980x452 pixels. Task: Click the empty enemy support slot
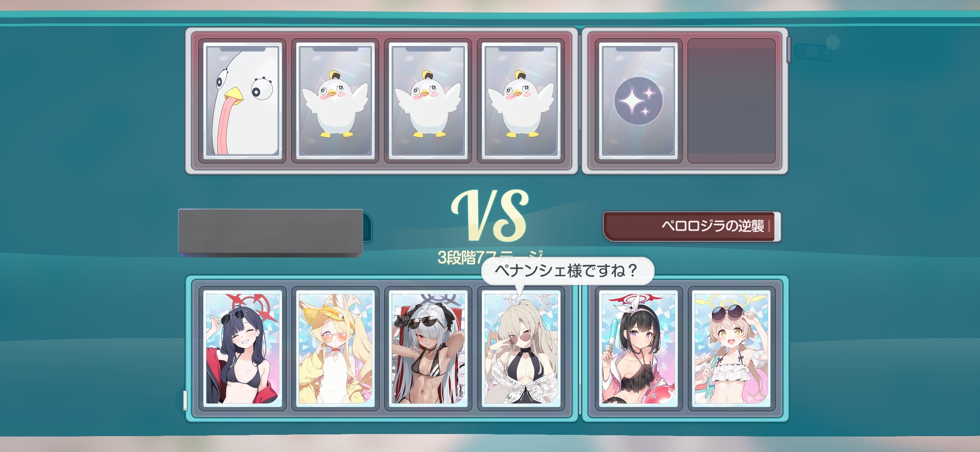pos(731,100)
